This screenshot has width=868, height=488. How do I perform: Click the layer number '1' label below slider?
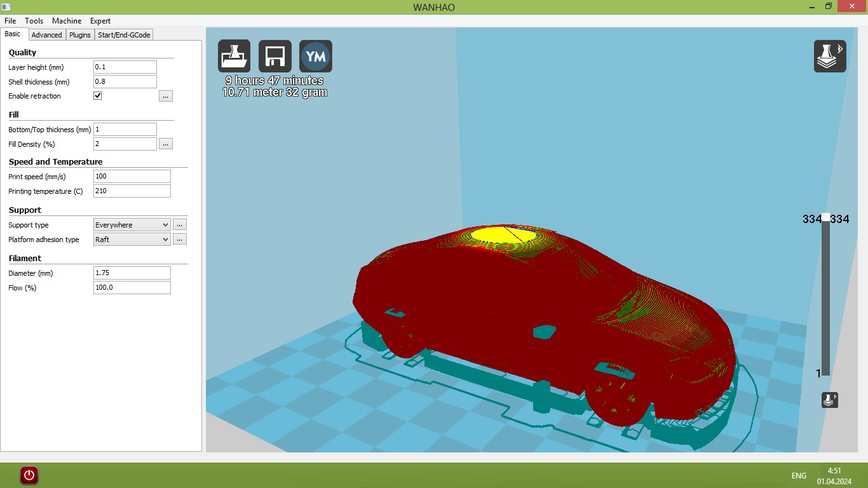[x=818, y=374]
